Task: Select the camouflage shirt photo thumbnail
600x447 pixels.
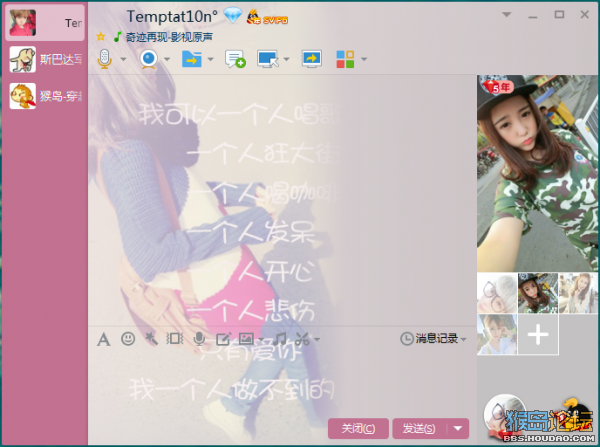Action: point(538,293)
